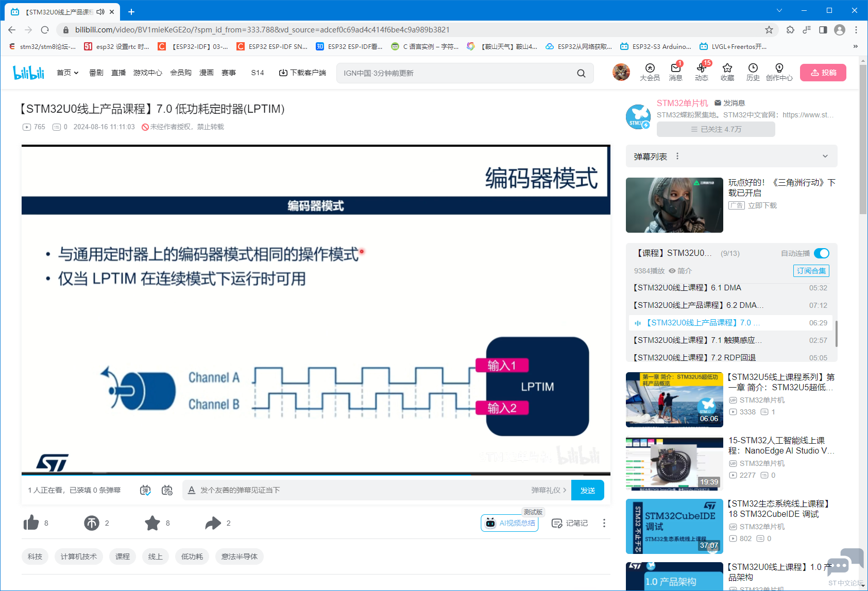Screen dimensions: 868x591
Task: Click the bilibili logo
Action: click(x=29, y=73)
